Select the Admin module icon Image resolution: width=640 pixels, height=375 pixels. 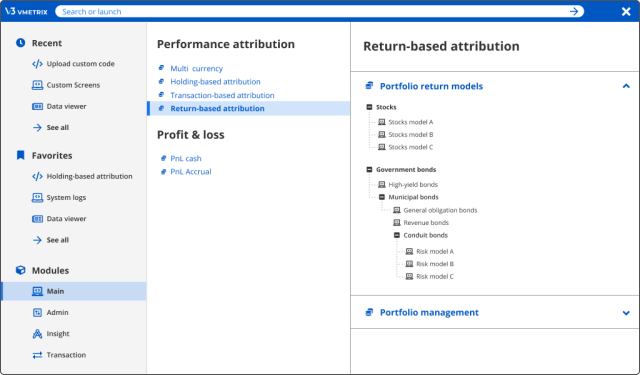pyautogui.click(x=37, y=313)
